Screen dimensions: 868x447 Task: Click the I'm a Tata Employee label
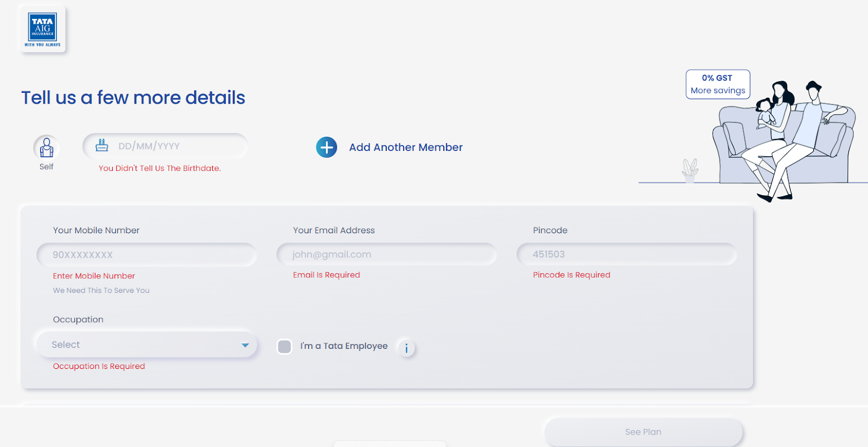coord(344,346)
